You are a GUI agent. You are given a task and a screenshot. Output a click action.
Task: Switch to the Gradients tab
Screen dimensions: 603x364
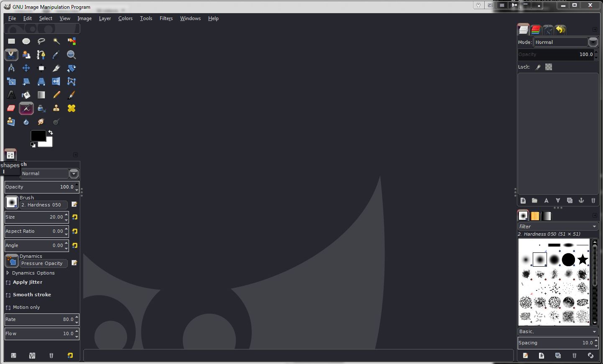547,216
